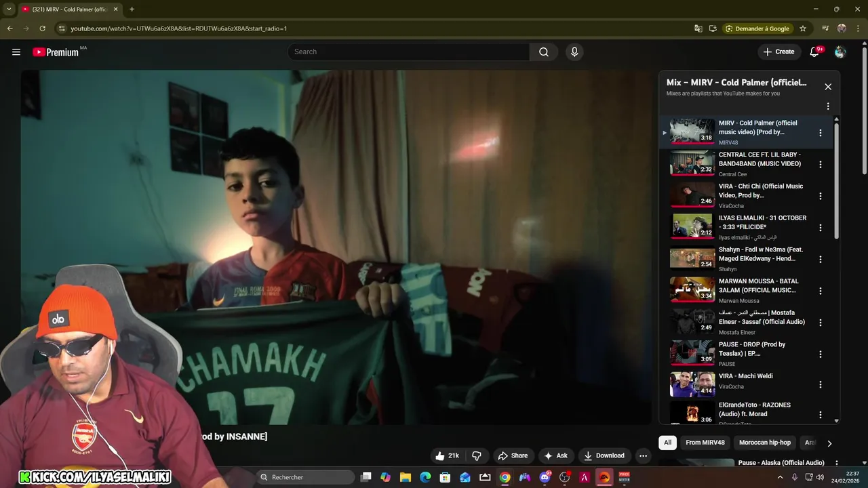The image size is (868, 488).
Task: Play ElGrandeToto RAZONES audio
Action: (692, 413)
